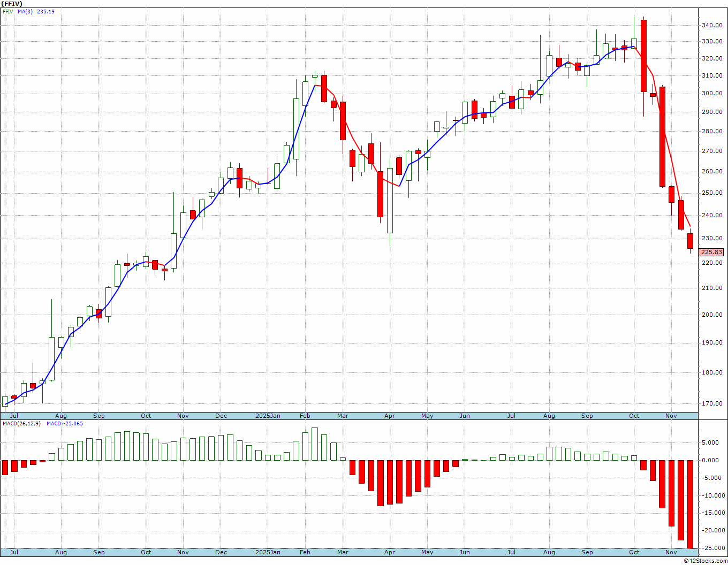The height and width of the screenshot is (565, 728).
Task: Click Dec on the price chart time axis
Action: (x=221, y=416)
